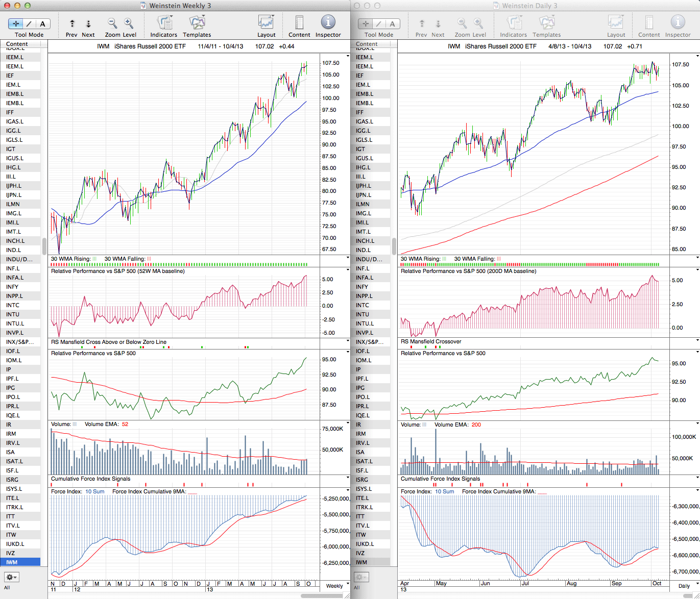This screenshot has width=700, height=599.
Task: Select the text annotation tool
Action: [42, 23]
